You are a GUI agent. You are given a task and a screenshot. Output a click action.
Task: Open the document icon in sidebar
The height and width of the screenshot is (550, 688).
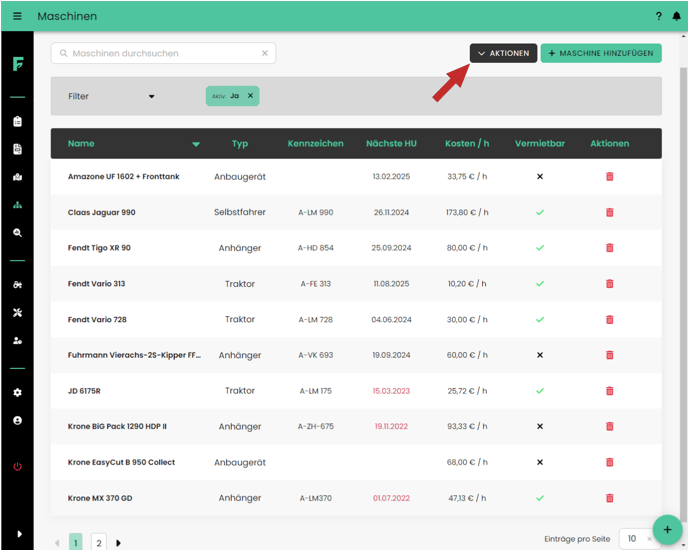pos(18,149)
